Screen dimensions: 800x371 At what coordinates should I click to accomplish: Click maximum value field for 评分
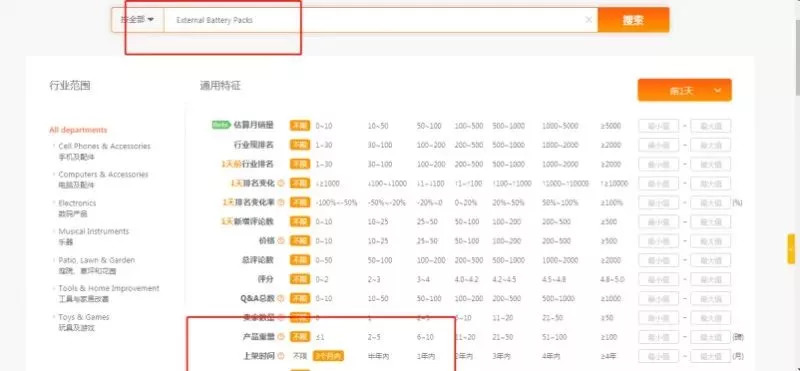711,280
